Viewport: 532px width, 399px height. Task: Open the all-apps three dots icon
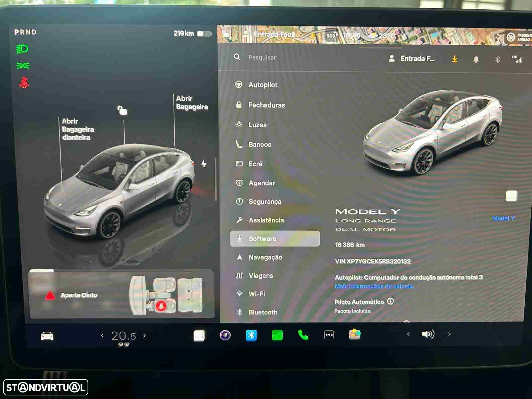pyautogui.click(x=329, y=335)
